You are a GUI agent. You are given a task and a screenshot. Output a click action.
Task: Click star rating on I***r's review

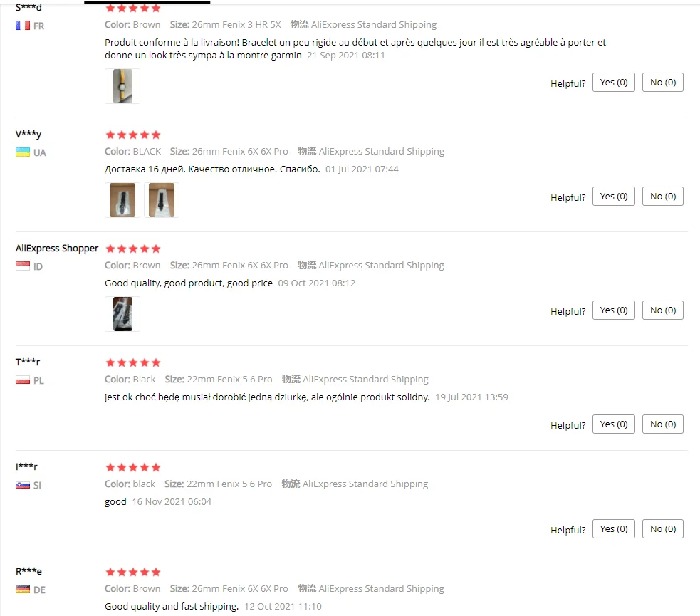pos(132,467)
